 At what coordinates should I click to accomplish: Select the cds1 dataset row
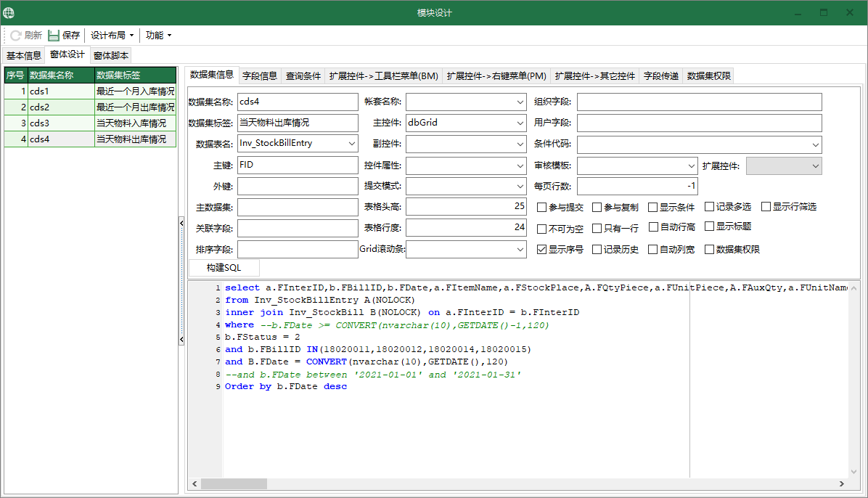[x=90, y=91]
